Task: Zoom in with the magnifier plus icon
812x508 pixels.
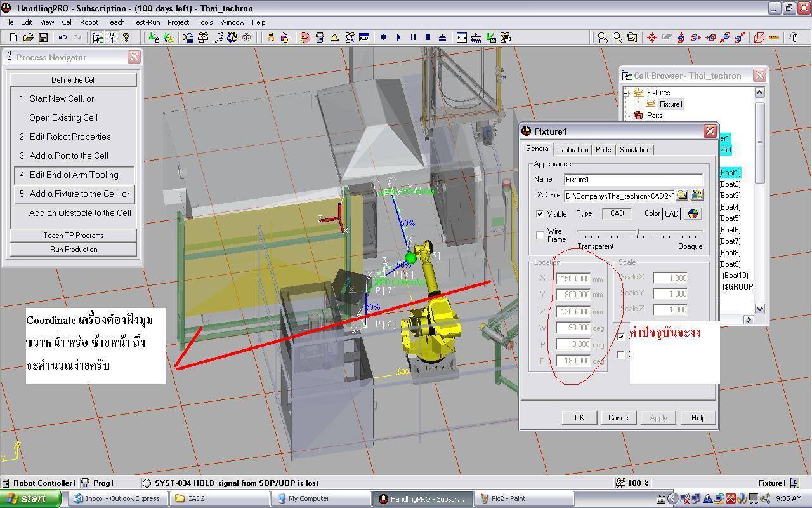Action: [x=603, y=37]
